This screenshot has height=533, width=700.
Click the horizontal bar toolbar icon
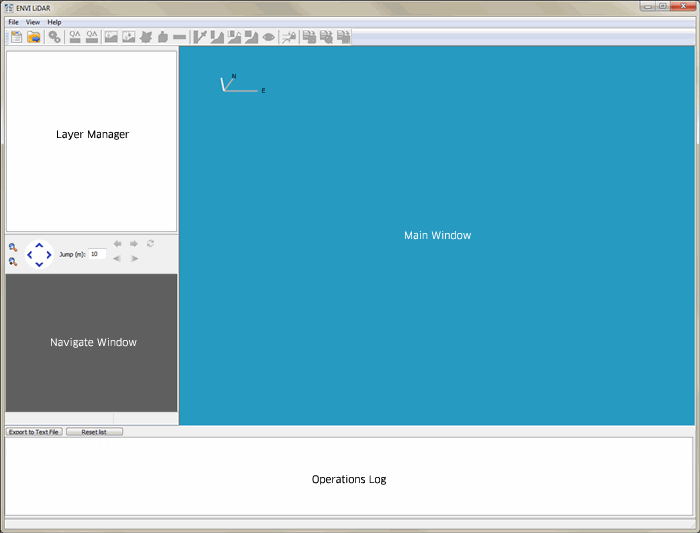coord(179,37)
